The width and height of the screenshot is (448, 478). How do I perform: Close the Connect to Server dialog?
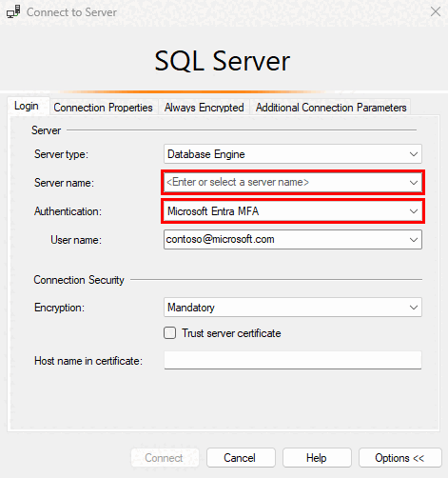point(436,11)
